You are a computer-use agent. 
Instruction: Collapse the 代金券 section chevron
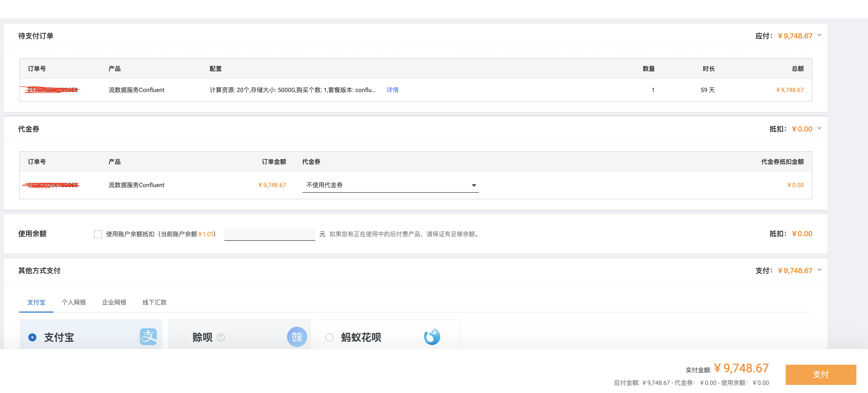click(819, 128)
